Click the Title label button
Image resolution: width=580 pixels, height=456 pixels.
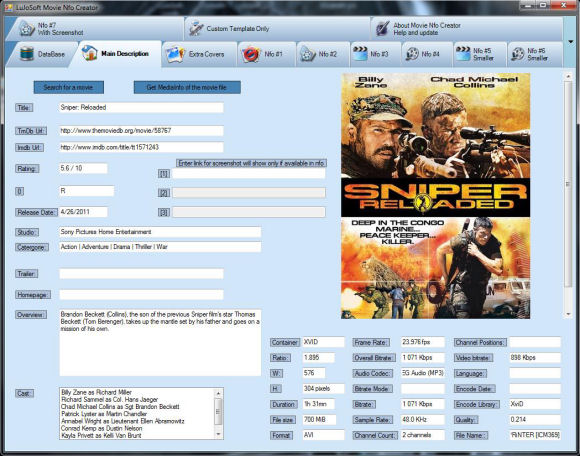click(x=24, y=108)
